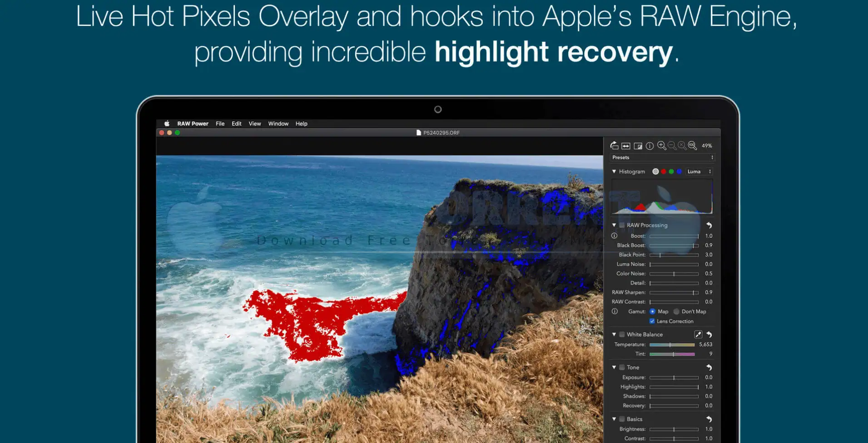
Task: Select the blue histogram channel
Action: coord(679,172)
